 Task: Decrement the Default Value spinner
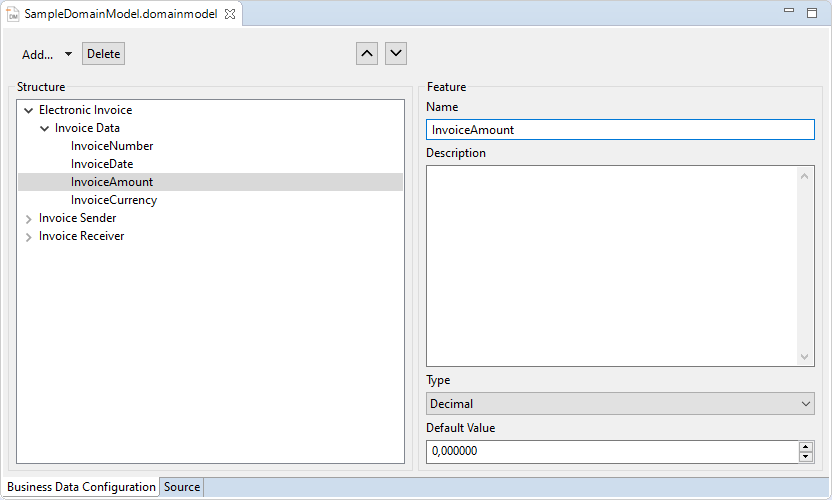coord(806,457)
